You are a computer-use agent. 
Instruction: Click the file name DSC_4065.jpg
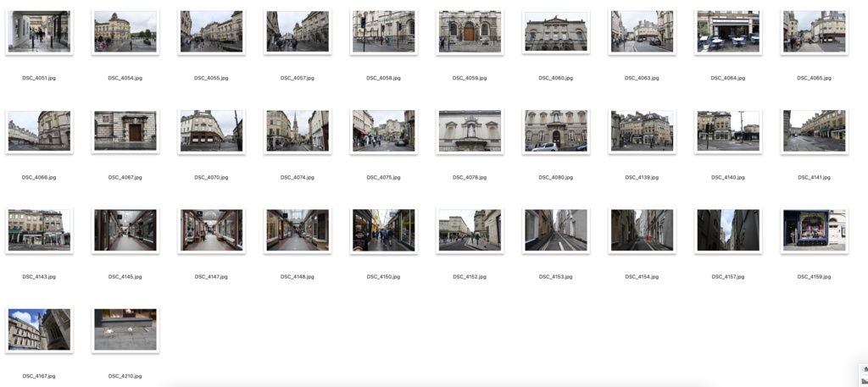(x=815, y=78)
